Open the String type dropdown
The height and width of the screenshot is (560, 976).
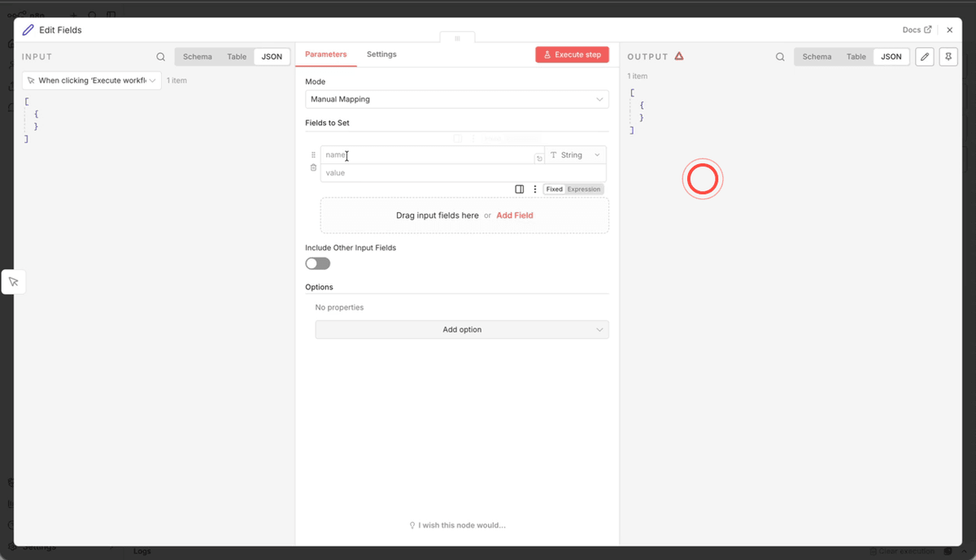click(573, 154)
